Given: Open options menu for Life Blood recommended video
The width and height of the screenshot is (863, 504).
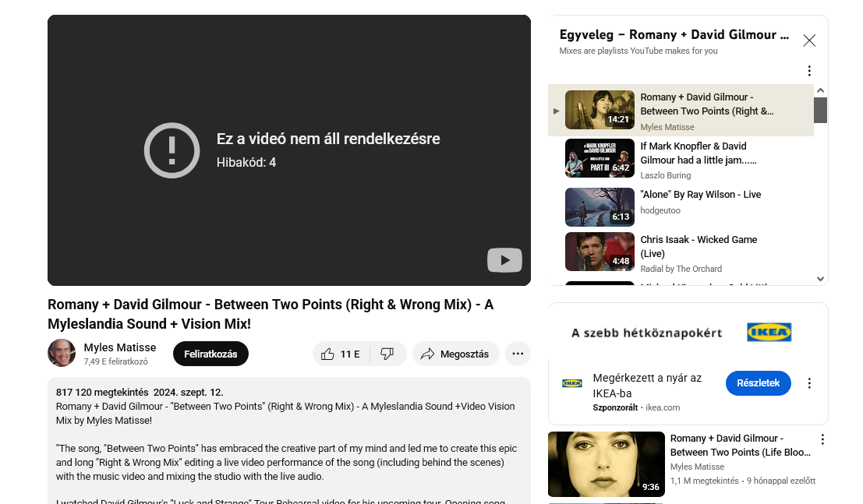Looking at the screenshot, I should 822,439.
